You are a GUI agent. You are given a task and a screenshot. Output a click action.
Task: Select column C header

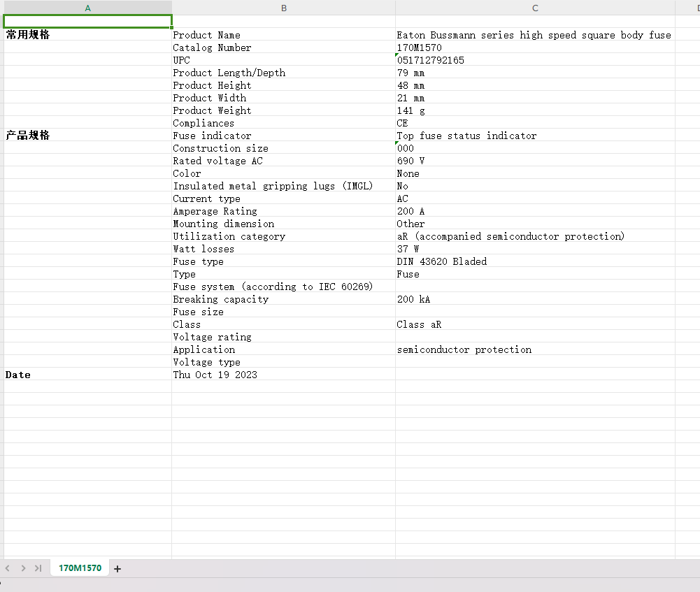point(535,8)
